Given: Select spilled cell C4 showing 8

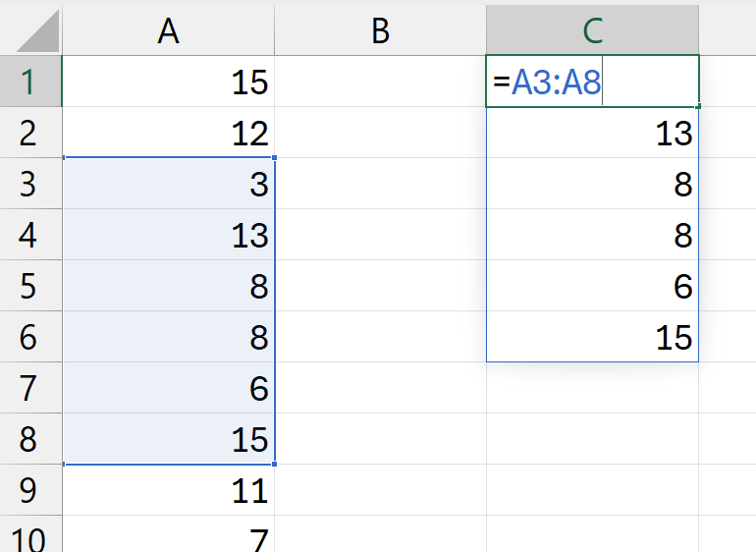Looking at the screenshot, I should pyautogui.click(x=592, y=235).
